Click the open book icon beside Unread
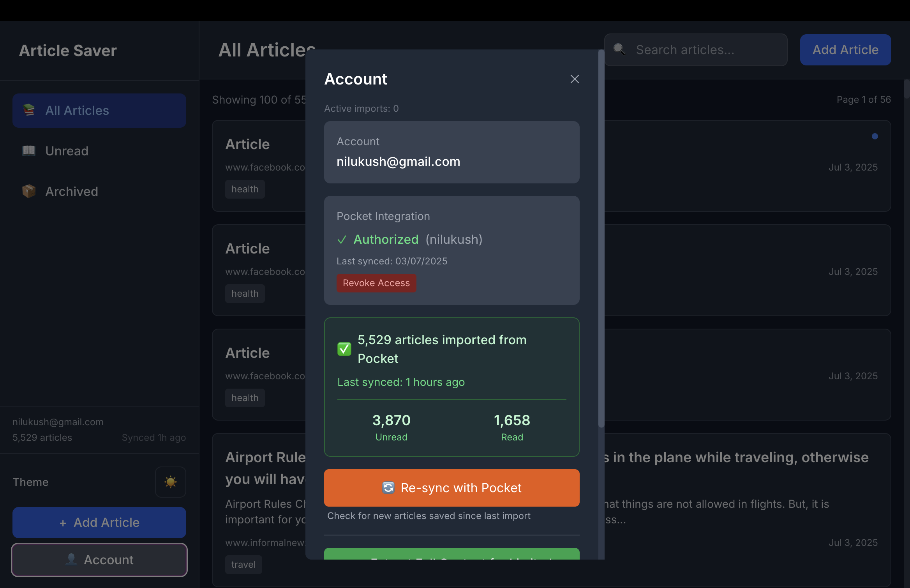The height and width of the screenshot is (588, 910). tap(29, 151)
